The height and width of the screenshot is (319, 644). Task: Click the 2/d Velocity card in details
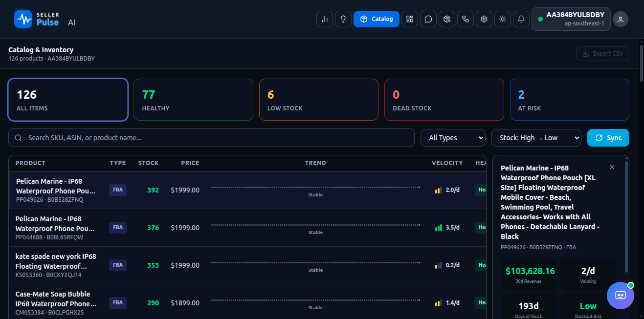[588, 275]
